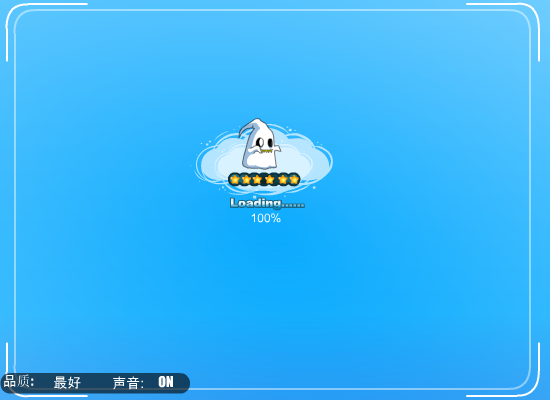Click the ghost's left eye
Image resolution: width=550 pixels, height=400 pixels.
260,142
